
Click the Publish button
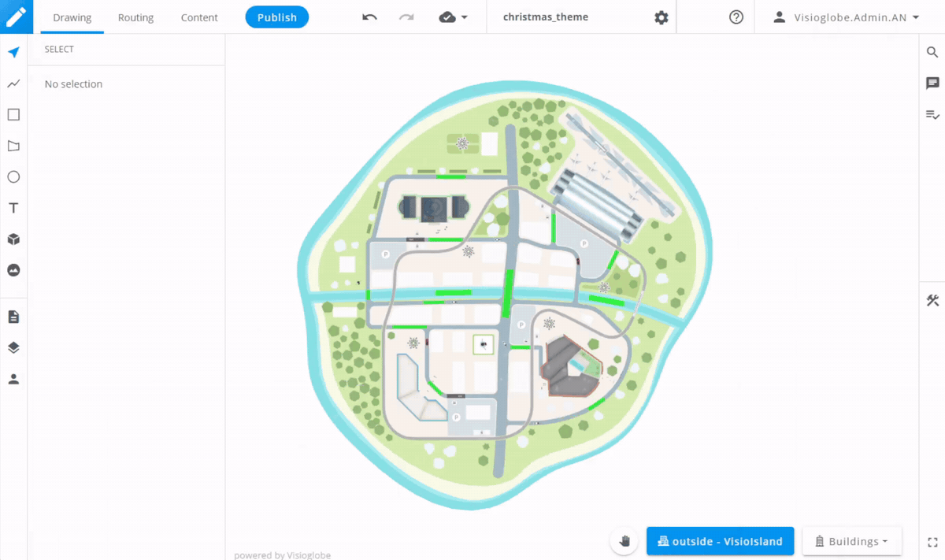277,17
